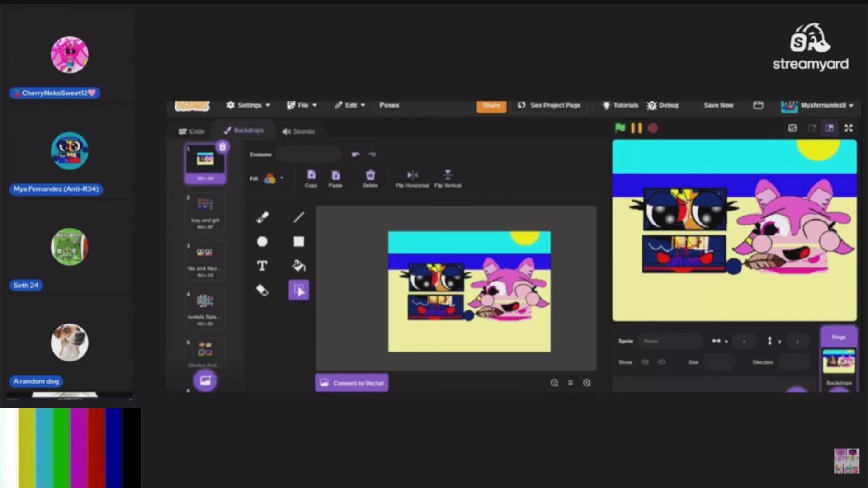This screenshot has height=488, width=868.
Task: Switch to the large stage layout
Action: click(x=830, y=128)
